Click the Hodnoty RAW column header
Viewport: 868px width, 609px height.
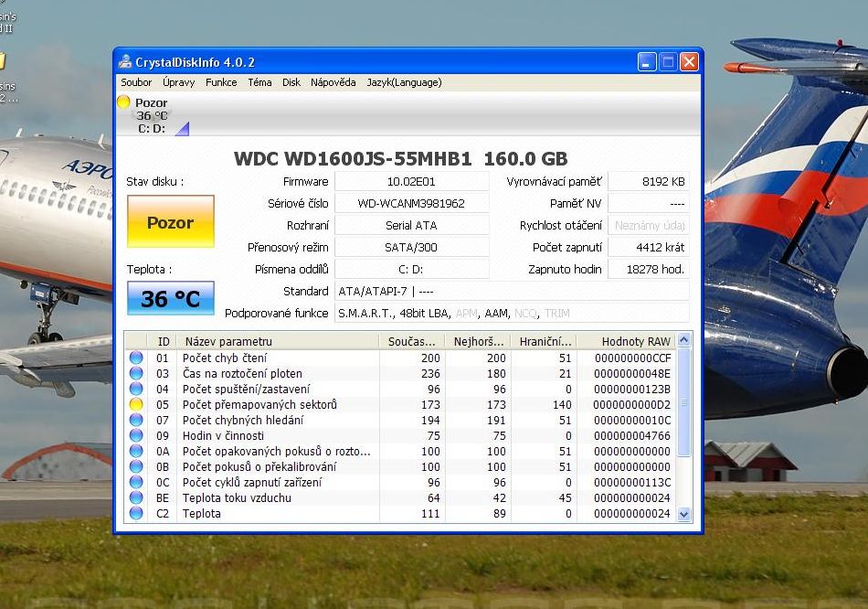pos(627,341)
